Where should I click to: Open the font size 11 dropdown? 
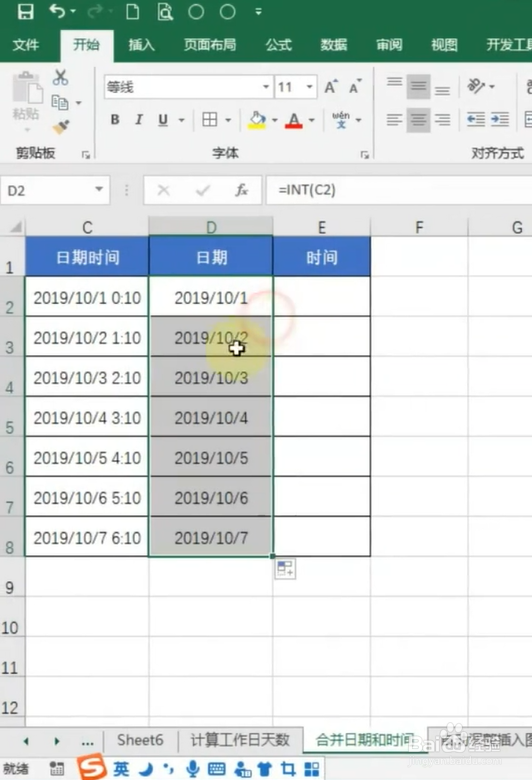coord(310,87)
